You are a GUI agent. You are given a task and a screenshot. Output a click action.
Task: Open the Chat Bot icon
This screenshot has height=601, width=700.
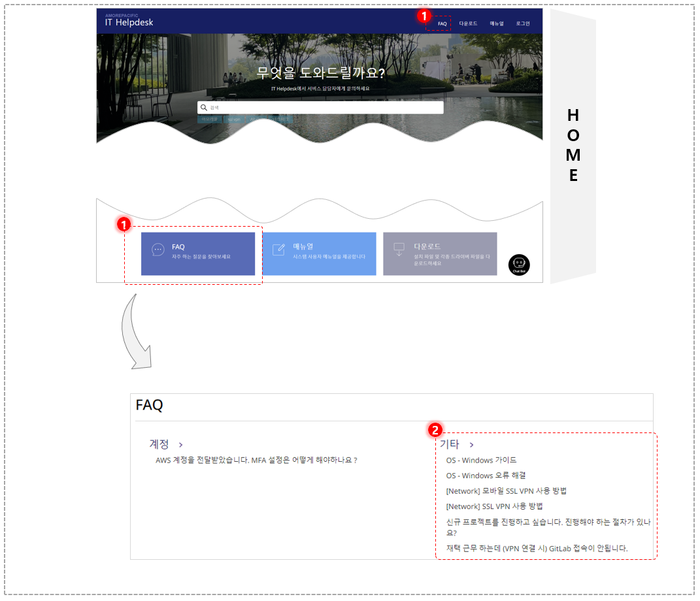(x=519, y=265)
